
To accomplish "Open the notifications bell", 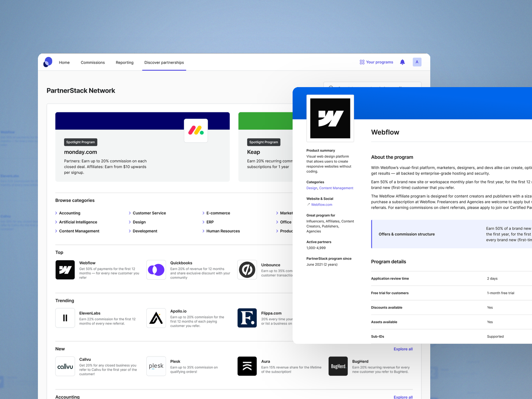I will 402,62.
